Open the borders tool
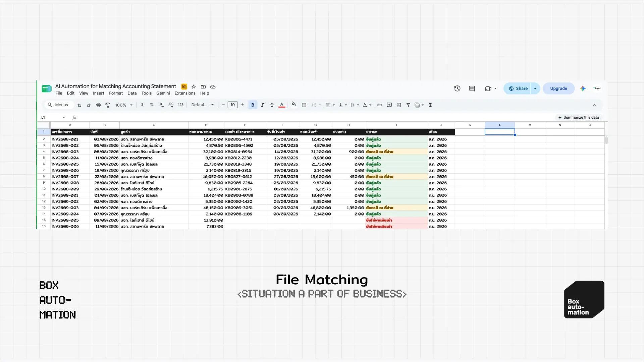Image resolution: width=644 pixels, height=362 pixels. tap(304, 105)
